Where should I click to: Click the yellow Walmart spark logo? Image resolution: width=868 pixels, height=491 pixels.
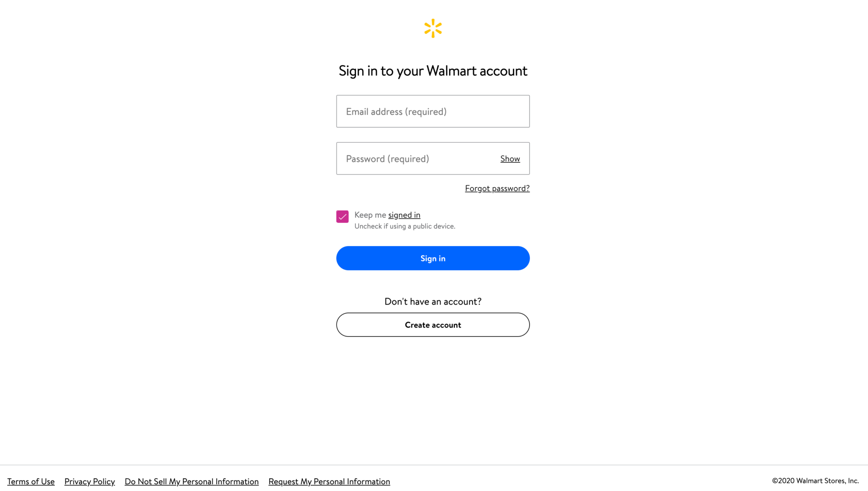pos(433,28)
